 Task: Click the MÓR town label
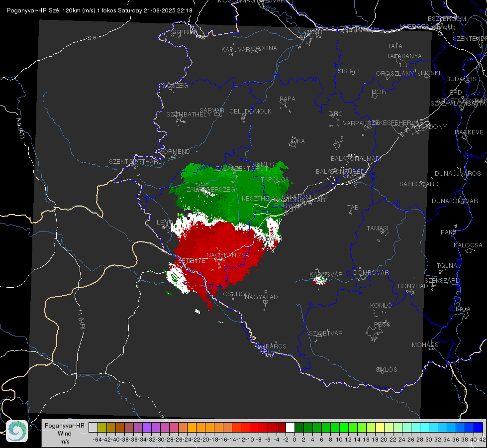(x=379, y=92)
